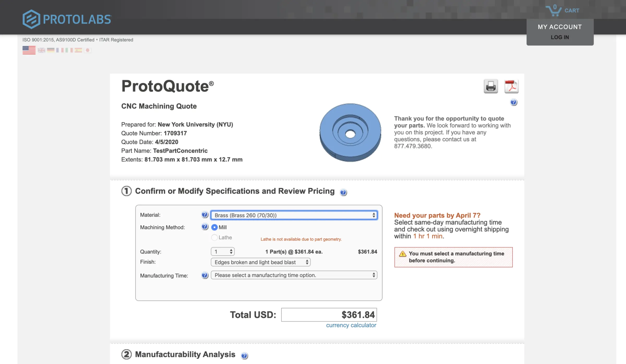Open the Material dropdown showing Brass
This screenshot has width=626, height=364.
coord(294,215)
